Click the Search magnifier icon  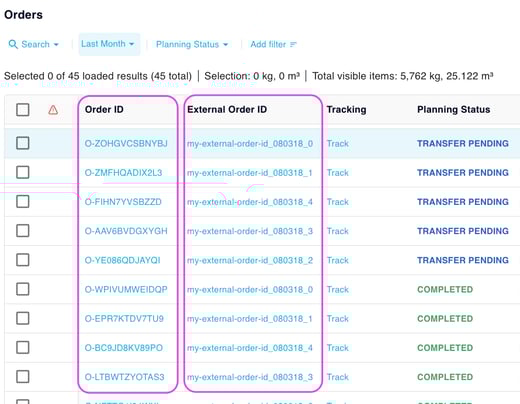pyautogui.click(x=13, y=44)
